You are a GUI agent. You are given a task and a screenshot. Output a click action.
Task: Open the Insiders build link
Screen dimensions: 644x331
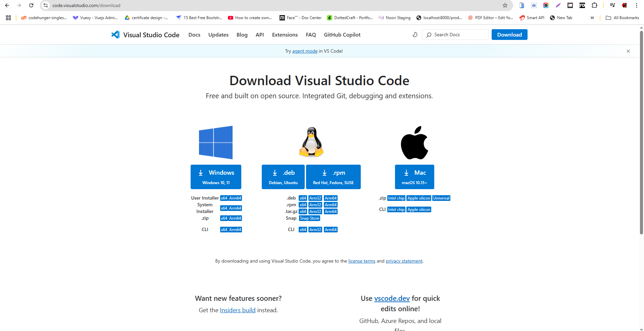(x=238, y=310)
